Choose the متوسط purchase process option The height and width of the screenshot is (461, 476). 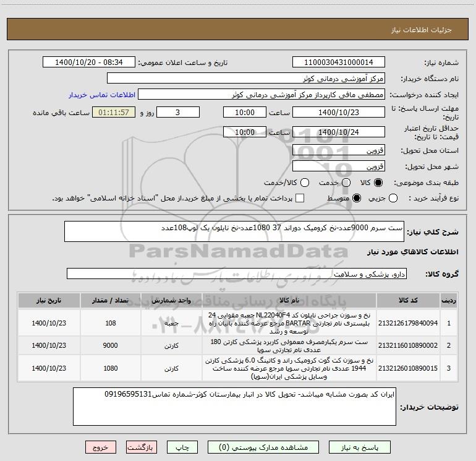(357, 198)
